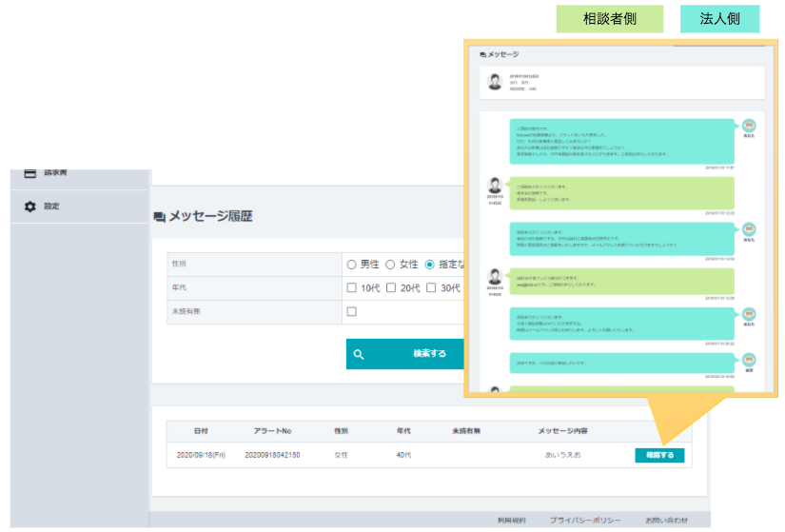Click consultant avatar beside first green message
785x532 pixels.
click(x=495, y=186)
